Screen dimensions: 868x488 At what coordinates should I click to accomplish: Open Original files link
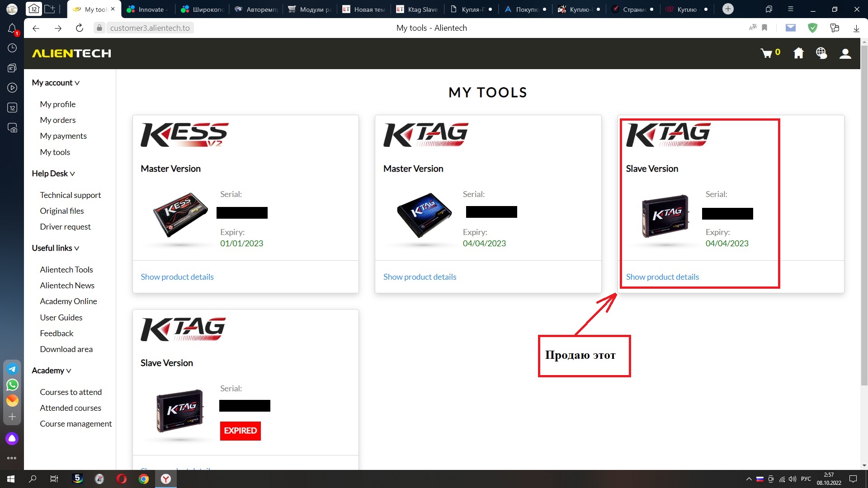[61, 211]
